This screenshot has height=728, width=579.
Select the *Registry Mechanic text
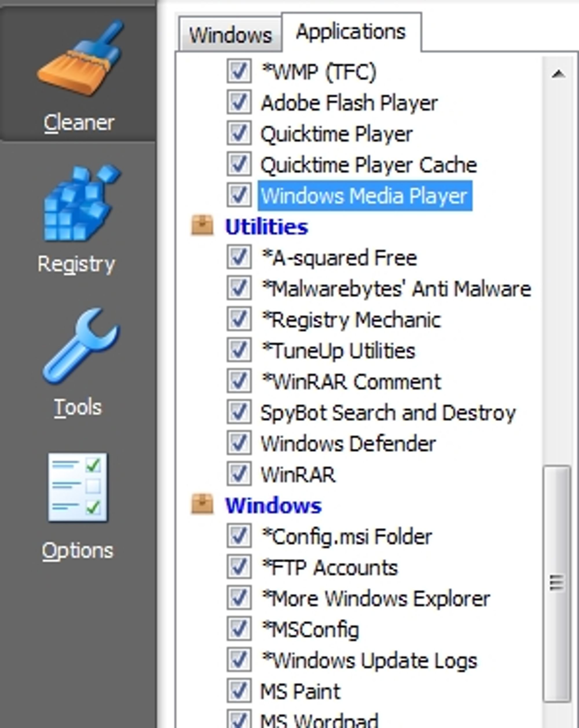coord(351,320)
